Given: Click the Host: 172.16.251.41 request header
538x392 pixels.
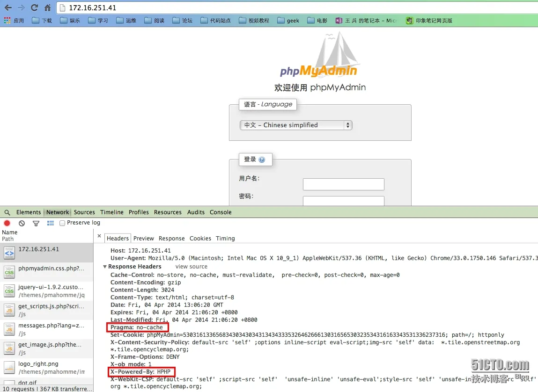Looking at the screenshot, I should tap(140, 251).
